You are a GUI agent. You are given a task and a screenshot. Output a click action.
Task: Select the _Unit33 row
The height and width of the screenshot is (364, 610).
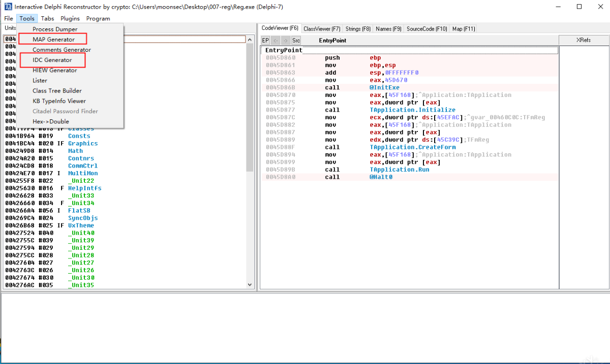(x=125, y=195)
